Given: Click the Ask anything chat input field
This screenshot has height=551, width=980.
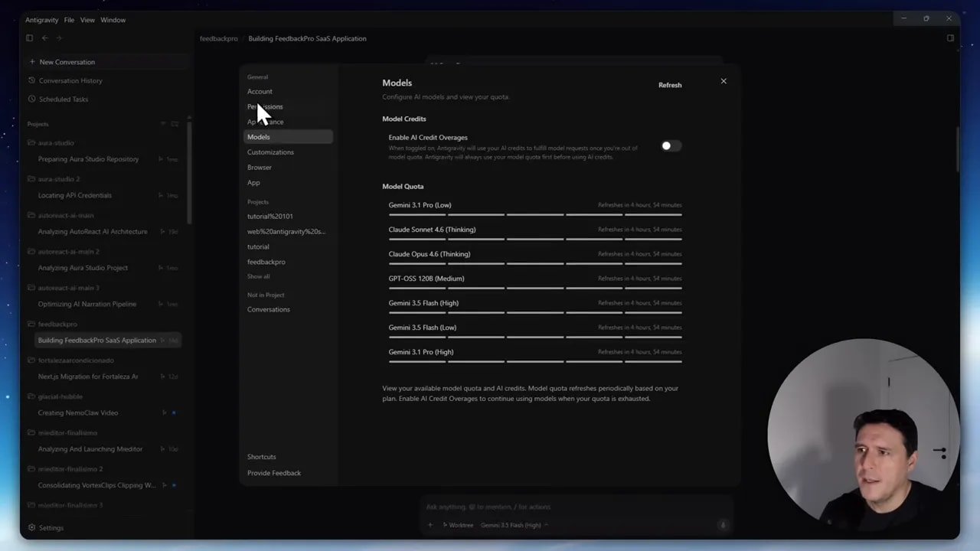Looking at the screenshot, I should point(576,507).
